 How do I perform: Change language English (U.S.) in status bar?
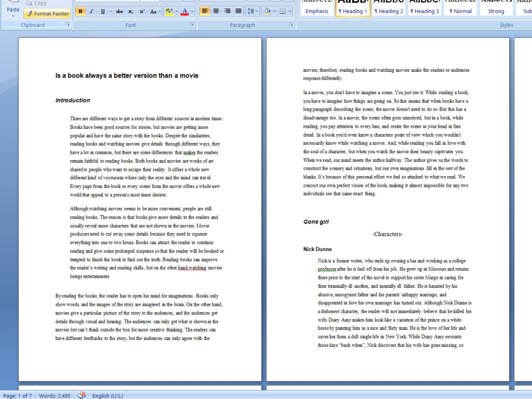click(107, 396)
